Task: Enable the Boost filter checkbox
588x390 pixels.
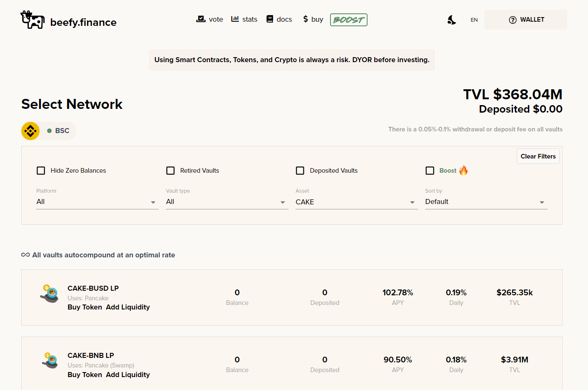Action: [430, 171]
